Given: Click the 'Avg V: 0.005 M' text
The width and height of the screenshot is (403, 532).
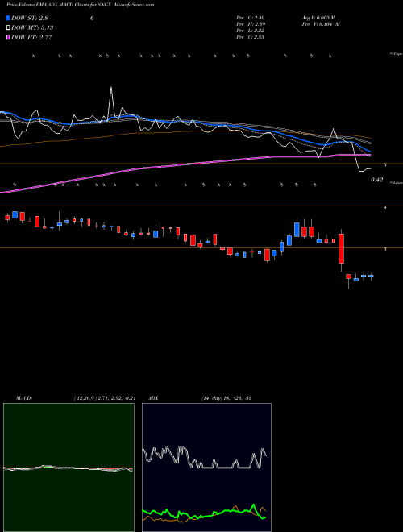Looking at the screenshot, I should (x=318, y=18).
